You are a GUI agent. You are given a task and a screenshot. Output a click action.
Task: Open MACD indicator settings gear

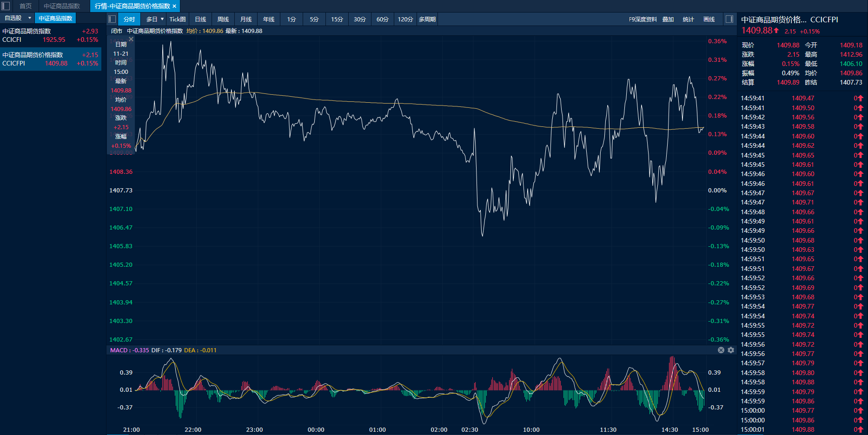(731, 350)
